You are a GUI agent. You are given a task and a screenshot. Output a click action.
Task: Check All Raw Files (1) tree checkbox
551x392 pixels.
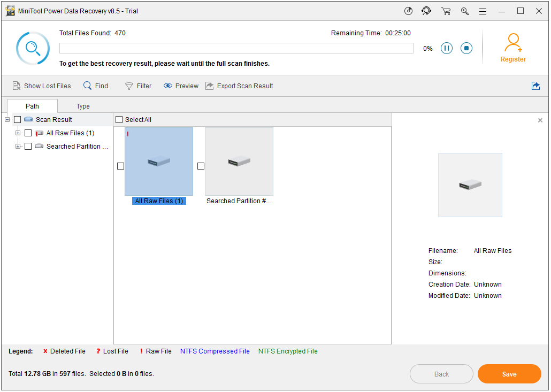pos(28,133)
